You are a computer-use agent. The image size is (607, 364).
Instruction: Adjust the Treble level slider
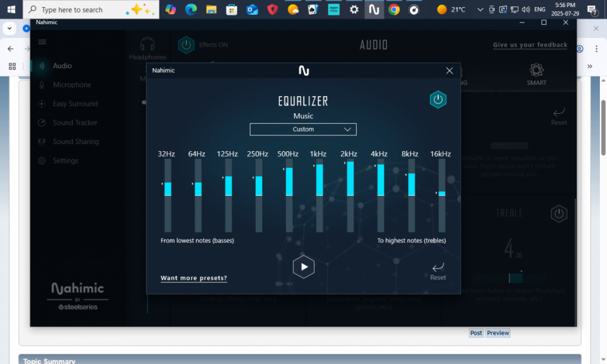click(x=509, y=278)
